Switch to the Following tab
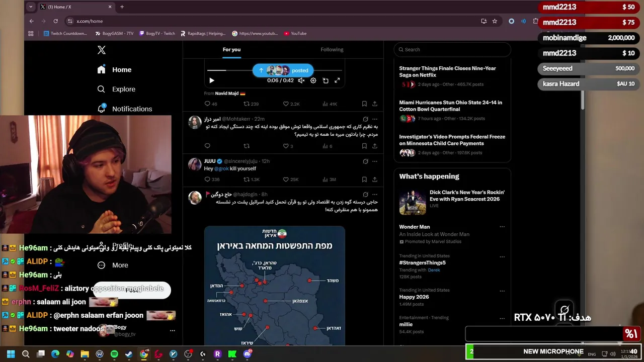 pyautogui.click(x=332, y=49)
